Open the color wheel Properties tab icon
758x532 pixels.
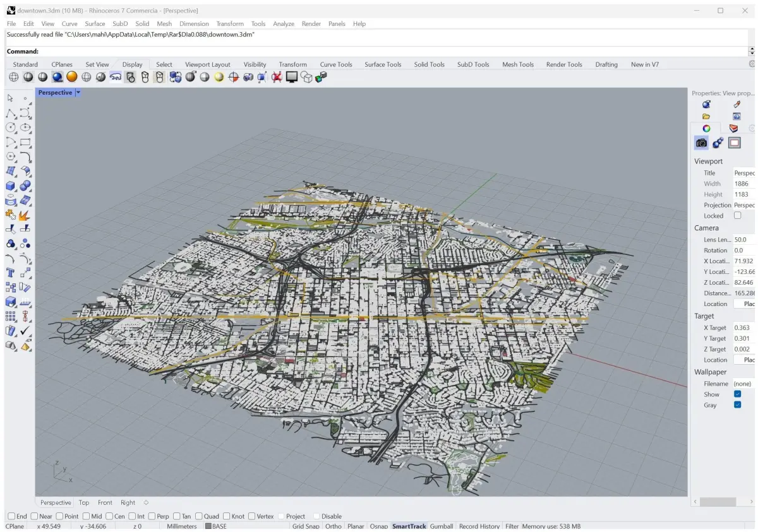click(706, 128)
